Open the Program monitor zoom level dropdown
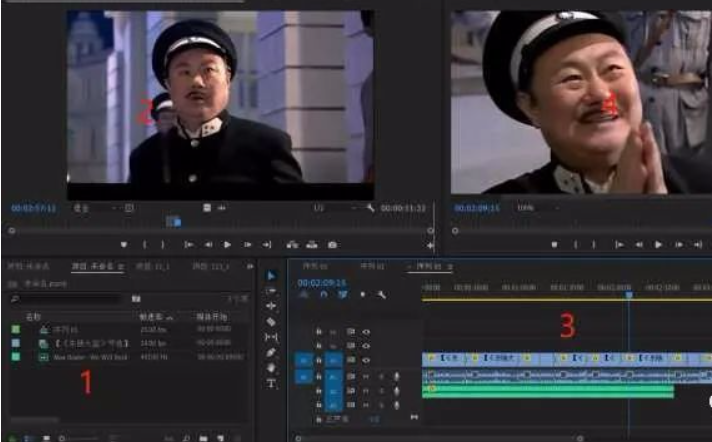Viewport: 712px width, 442px height. click(538, 208)
